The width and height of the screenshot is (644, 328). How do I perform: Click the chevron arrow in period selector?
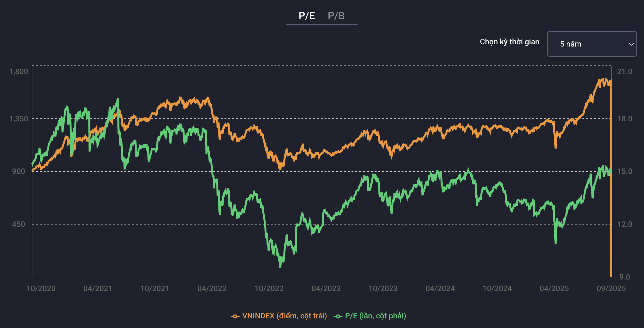pos(631,44)
